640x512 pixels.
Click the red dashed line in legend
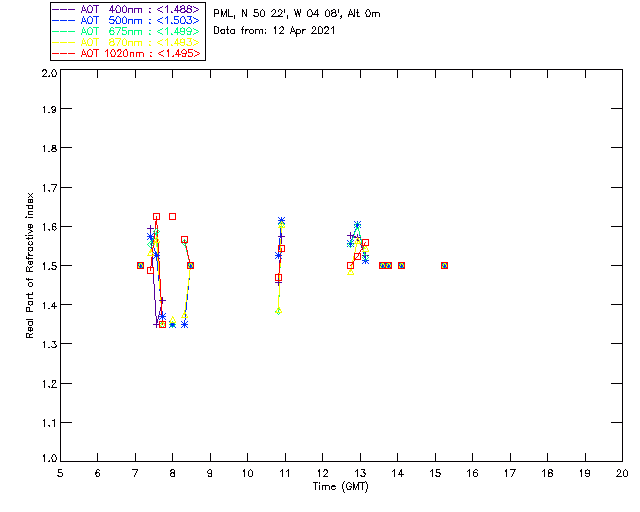(x=64, y=53)
